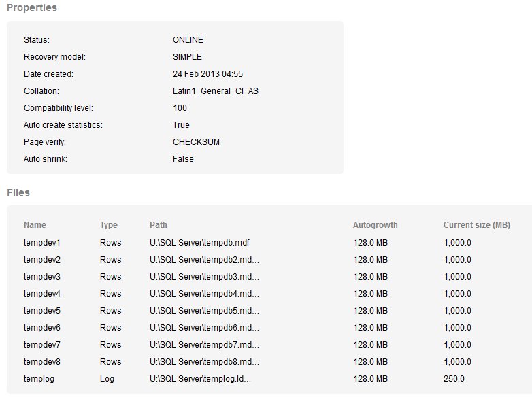This screenshot has height=402, width=532.
Task: Click the tempdev8 file name
Action: [42, 362]
